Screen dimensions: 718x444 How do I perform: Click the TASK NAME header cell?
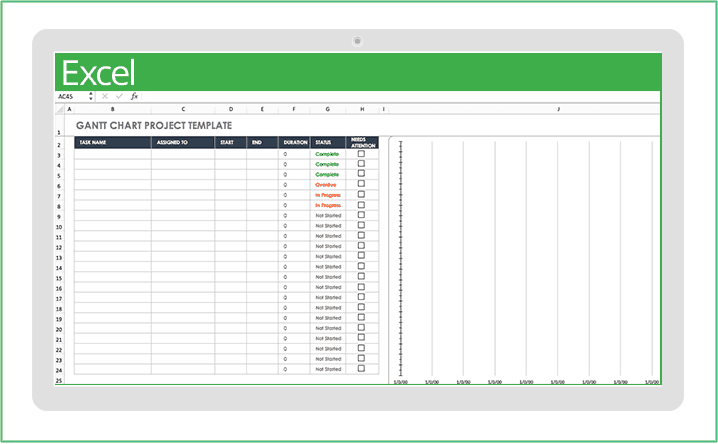pos(112,143)
